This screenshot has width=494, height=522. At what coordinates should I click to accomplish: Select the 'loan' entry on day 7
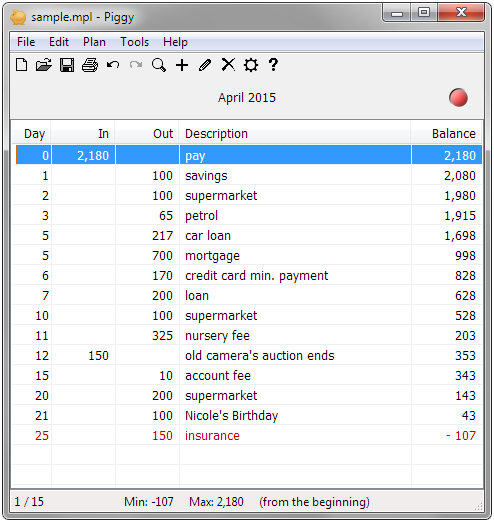pos(247,295)
